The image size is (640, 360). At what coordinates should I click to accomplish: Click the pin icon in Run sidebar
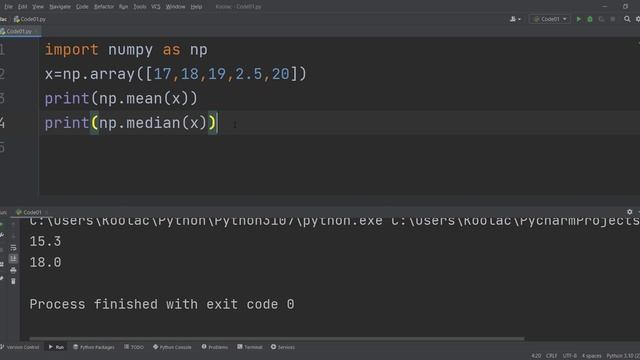tap(2, 278)
